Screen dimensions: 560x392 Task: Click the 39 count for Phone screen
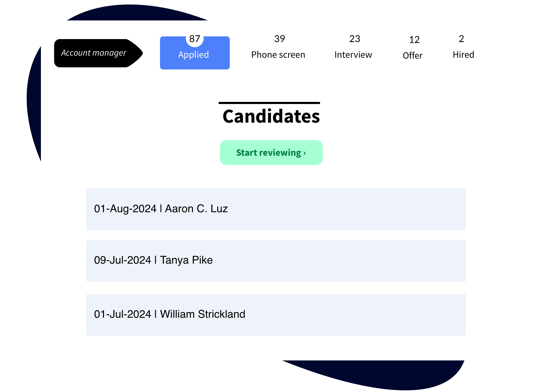[280, 38]
